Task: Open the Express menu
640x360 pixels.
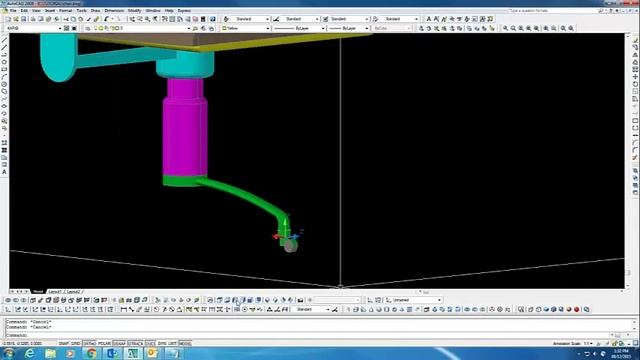Action: tap(184, 11)
